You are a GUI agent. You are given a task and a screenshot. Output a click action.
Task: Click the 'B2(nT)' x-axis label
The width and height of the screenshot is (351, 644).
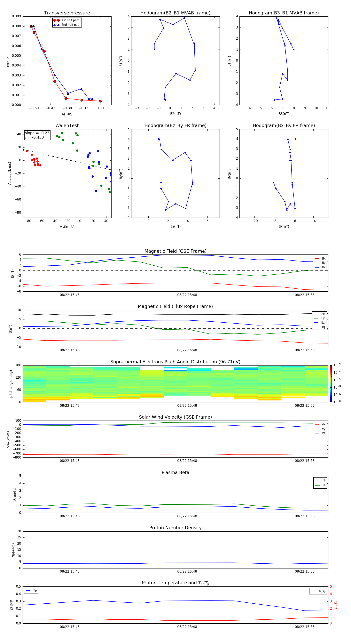(175, 114)
